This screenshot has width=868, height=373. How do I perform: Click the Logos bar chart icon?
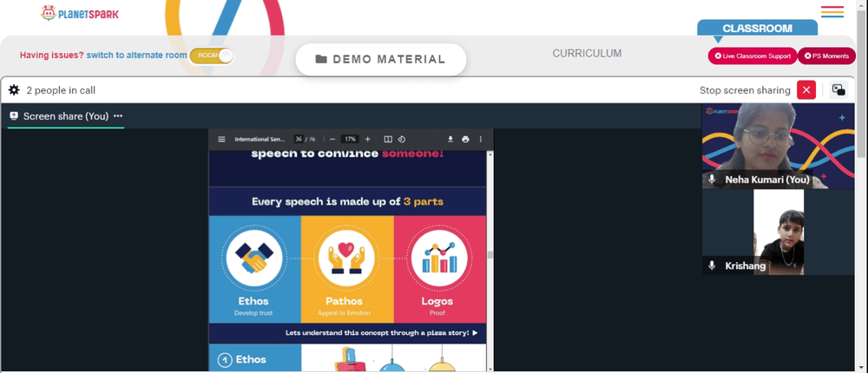tap(439, 258)
